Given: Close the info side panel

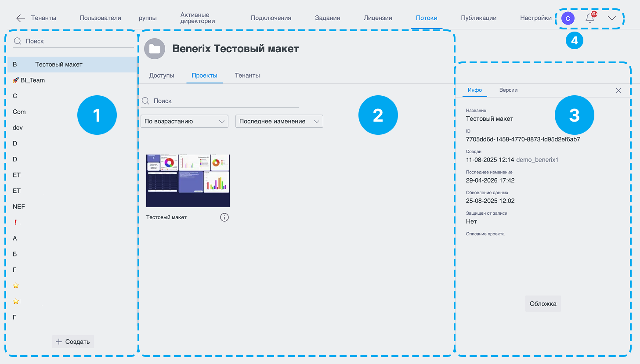Looking at the screenshot, I should [x=618, y=90].
